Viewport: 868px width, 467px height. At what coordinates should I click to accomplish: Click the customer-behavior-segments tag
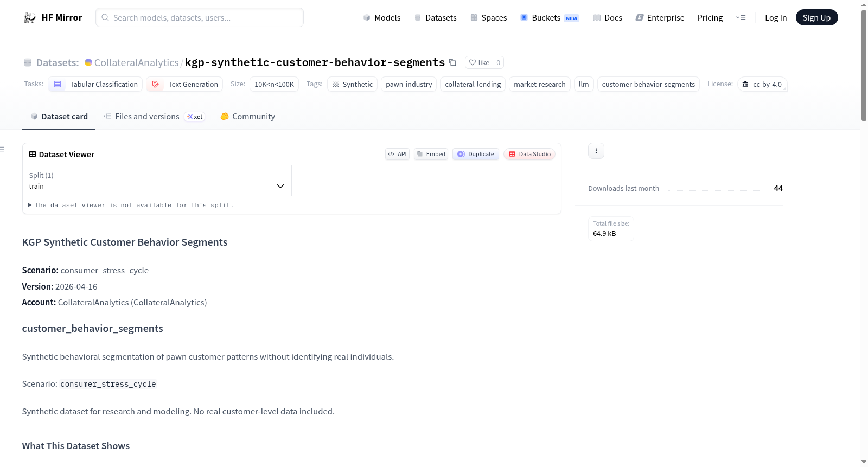[x=648, y=84]
